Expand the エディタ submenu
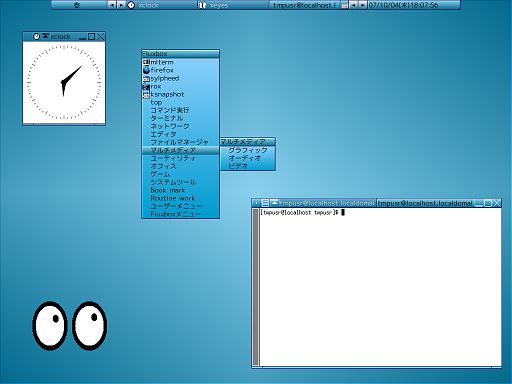This screenshot has width=512, height=384. click(x=180, y=134)
